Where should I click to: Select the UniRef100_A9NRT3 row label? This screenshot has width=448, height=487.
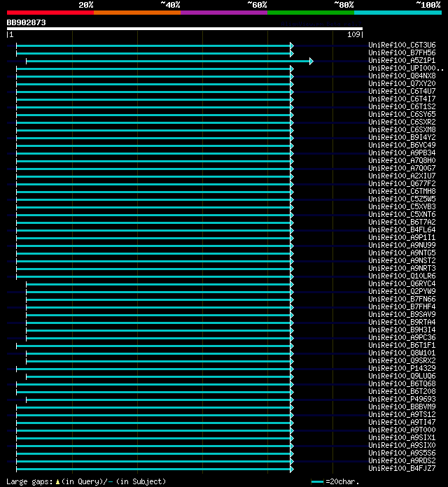[x=402, y=268]
